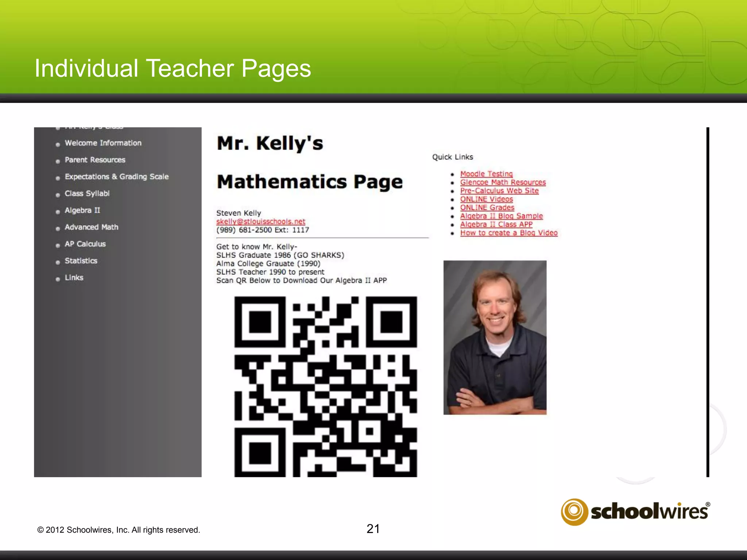Click the Alma College Grauate (1990) line
The width and height of the screenshot is (747, 560).
[268, 263]
